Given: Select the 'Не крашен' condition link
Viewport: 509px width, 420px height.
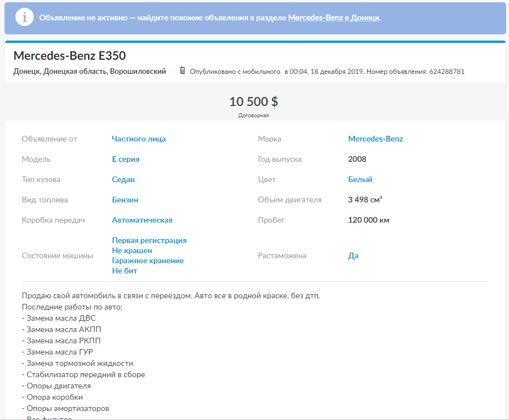Looking at the screenshot, I should (x=132, y=250).
